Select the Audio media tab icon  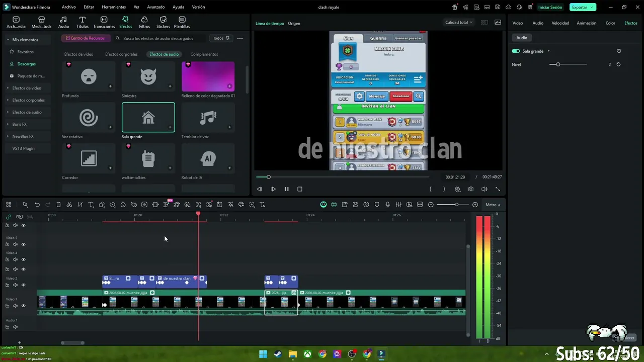point(63,22)
